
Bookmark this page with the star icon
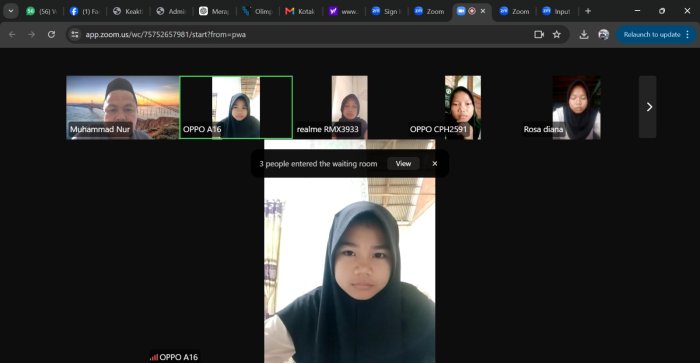click(x=556, y=34)
